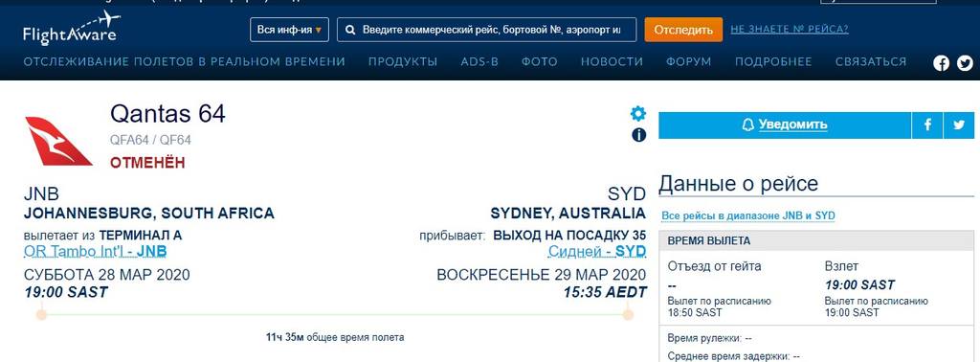Click '19:00 SAST' departure time on left
The height and width of the screenshot is (362, 980).
pyautogui.click(x=66, y=292)
